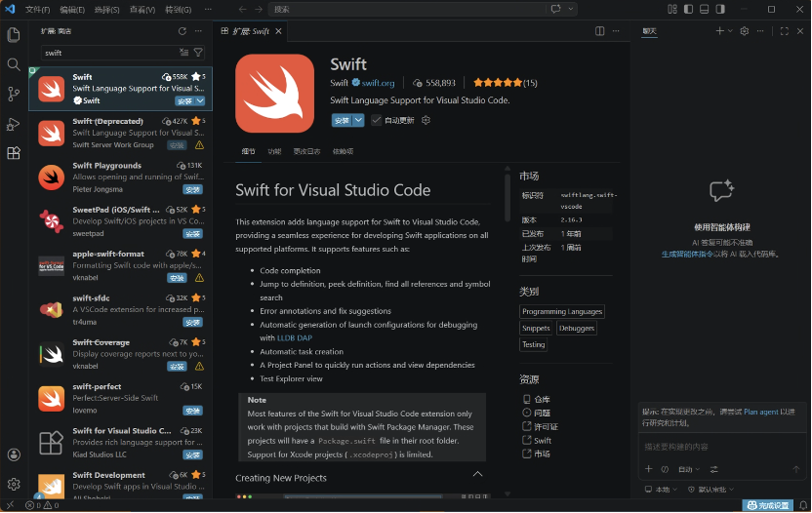The width and height of the screenshot is (812, 513).
Task: Toggle the primary side bar
Action: (688, 9)
